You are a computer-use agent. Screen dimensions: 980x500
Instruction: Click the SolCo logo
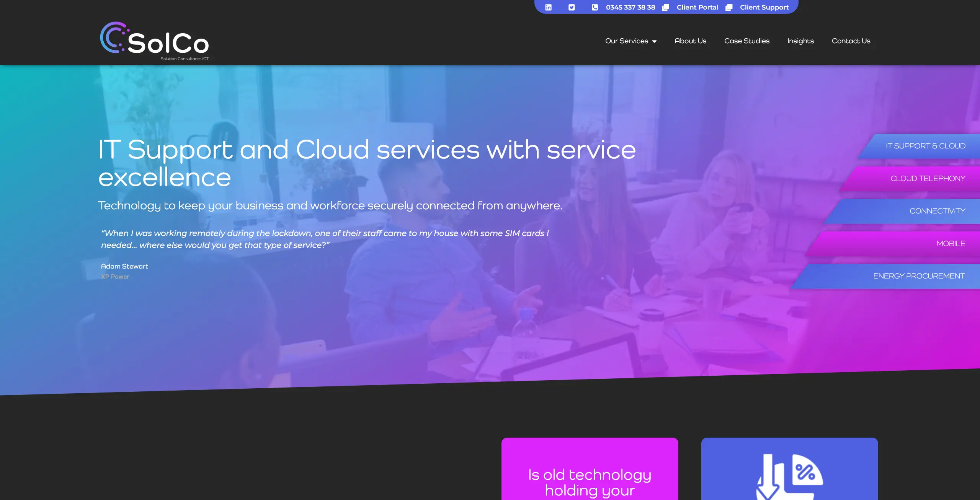click(x=154, y=41)
